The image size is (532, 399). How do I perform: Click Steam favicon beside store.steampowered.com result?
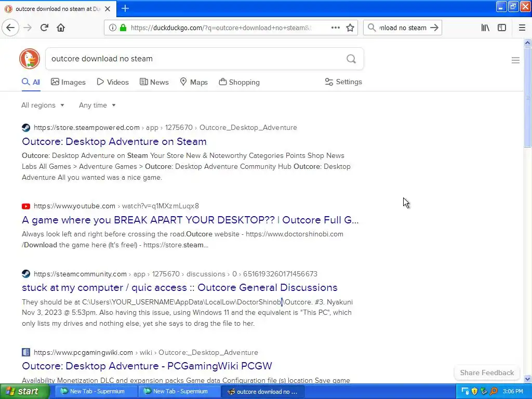[26, 128]
